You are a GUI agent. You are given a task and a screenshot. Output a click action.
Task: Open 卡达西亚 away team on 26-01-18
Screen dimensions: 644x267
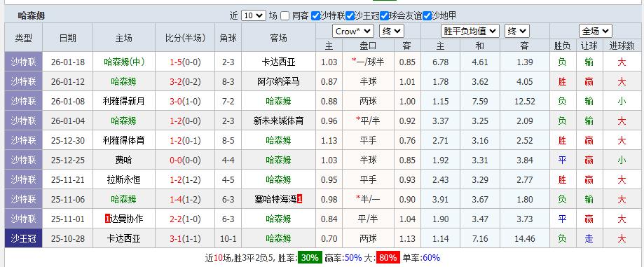(x=278, y=62)
